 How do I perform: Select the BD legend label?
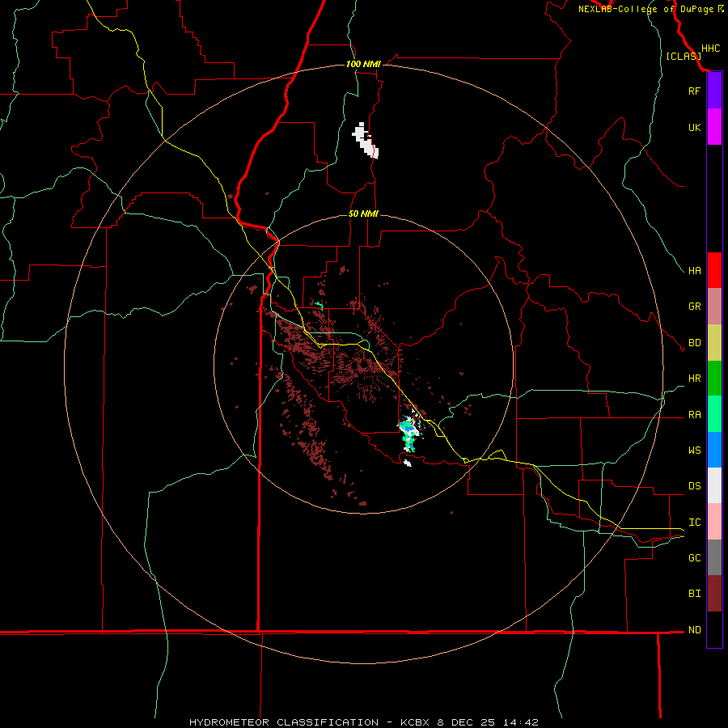point(694,342)
